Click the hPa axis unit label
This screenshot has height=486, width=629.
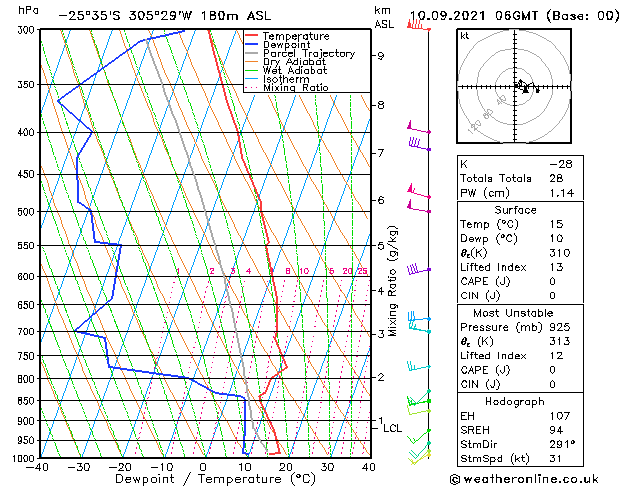pos(28,10)
